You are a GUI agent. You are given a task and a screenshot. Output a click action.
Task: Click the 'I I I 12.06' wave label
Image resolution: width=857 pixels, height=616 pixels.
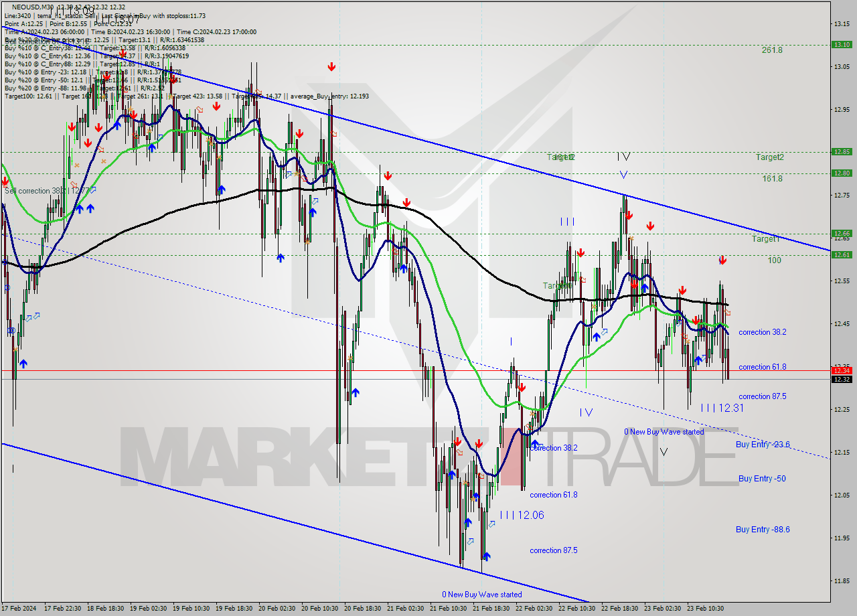pos(522,515)
